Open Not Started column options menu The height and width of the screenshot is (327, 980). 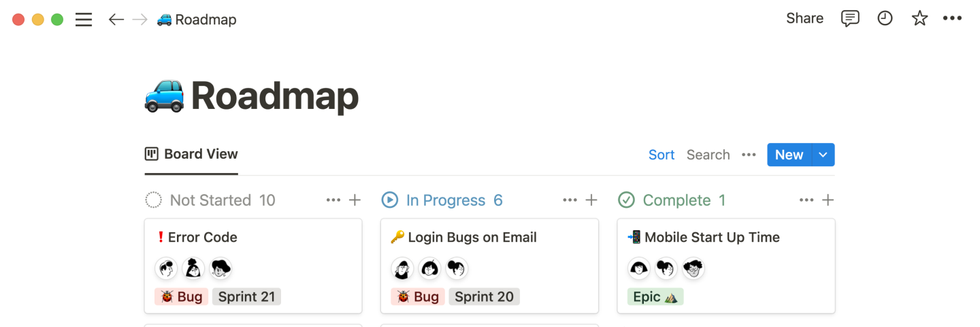click(x=333, y=200)
